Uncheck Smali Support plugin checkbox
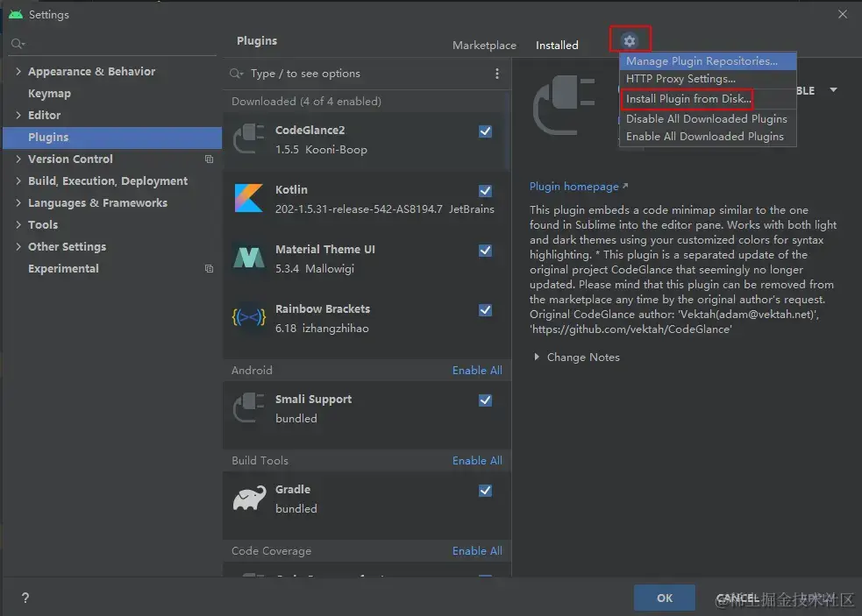Screen dimensions: 862x616 486,400
